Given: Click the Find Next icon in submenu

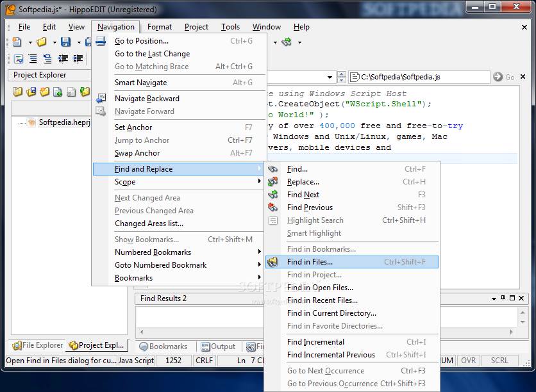Looking at the screenshot, I should point(272,195).
